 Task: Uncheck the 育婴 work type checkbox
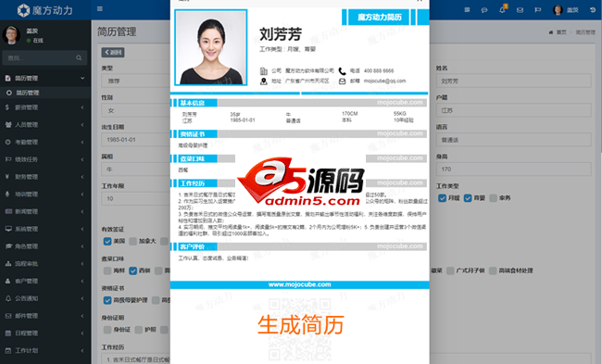click(468, 198)
